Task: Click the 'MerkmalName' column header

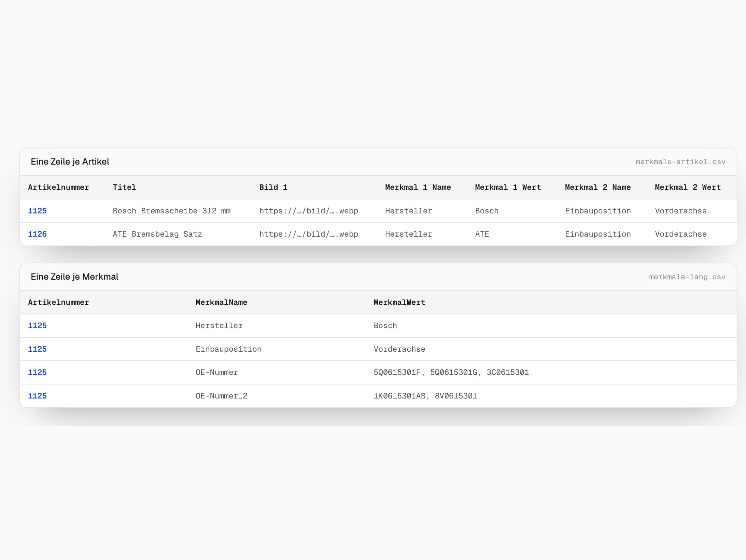Action: 221,302
